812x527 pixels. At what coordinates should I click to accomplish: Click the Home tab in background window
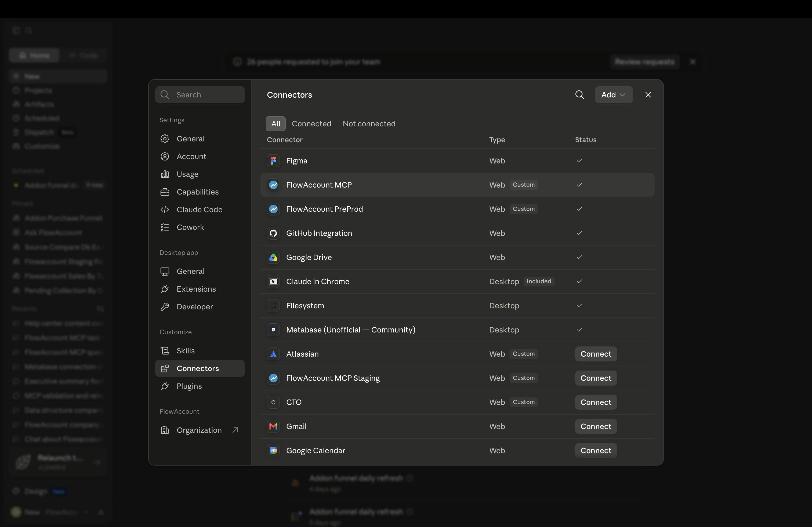[34, 55]
